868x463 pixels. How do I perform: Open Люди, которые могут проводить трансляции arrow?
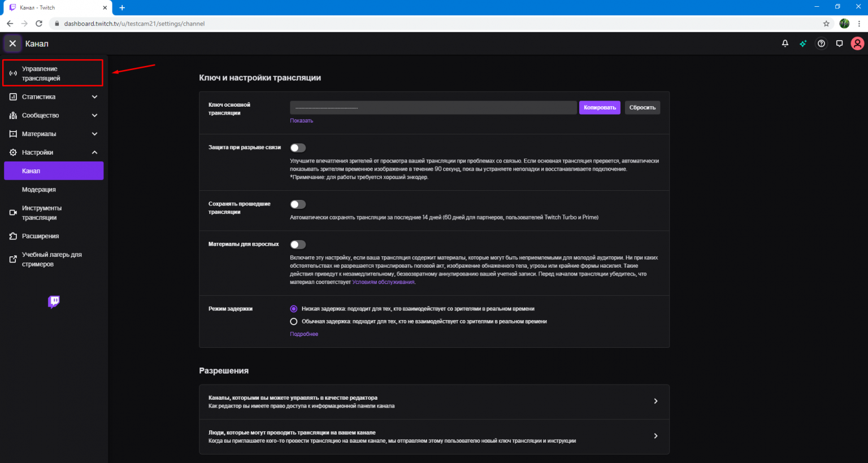[656, 436]
